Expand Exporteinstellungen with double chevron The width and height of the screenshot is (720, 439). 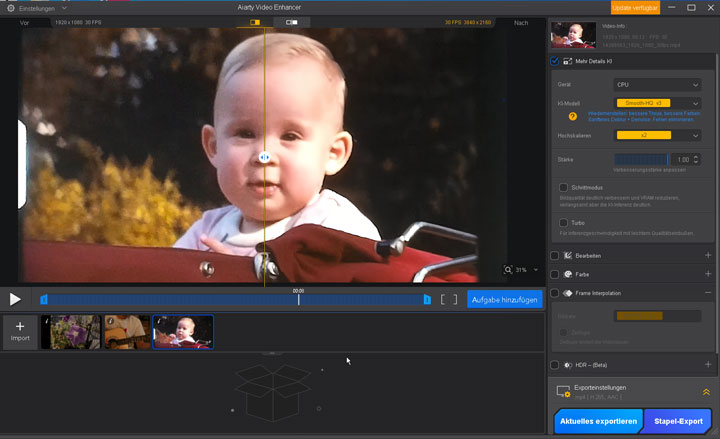pos(706,392)
